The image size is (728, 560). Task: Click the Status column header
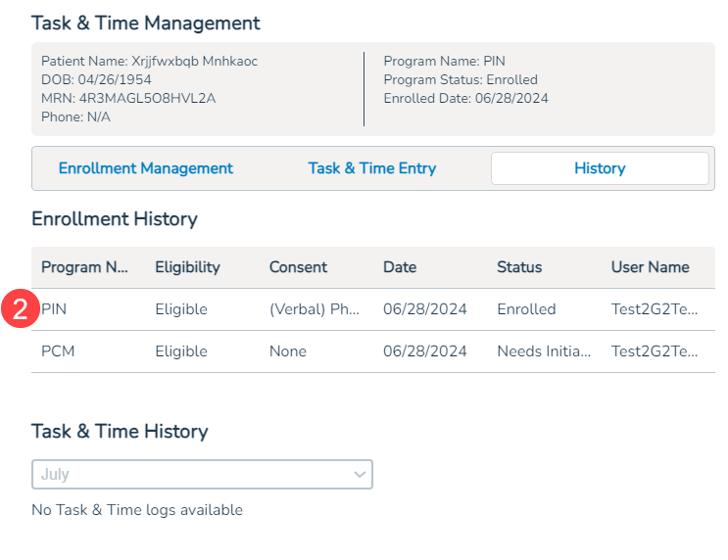coord(519,267)
